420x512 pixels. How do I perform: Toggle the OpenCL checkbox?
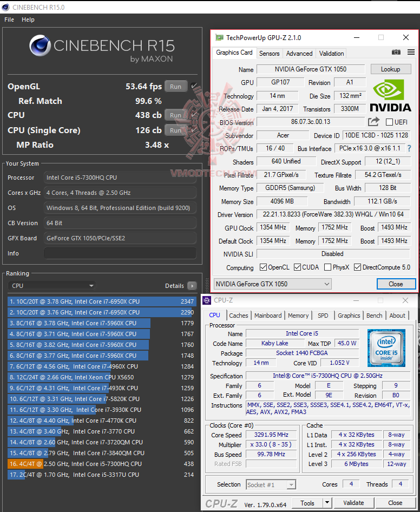coord(263,267)
